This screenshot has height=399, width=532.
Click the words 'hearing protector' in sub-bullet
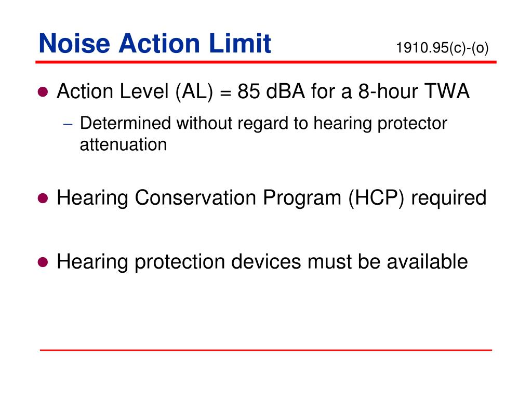pyautogui.click(x=380, y=124)
